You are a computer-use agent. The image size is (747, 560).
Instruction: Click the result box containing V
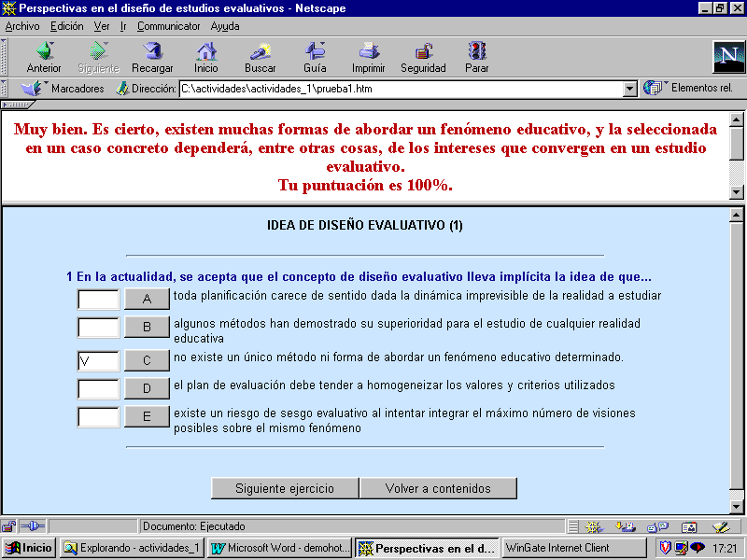98,361
